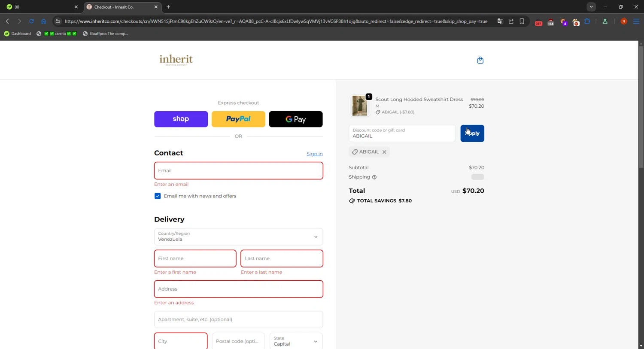The width and height of the screenshot is (644, 349).
Task: Open the extension showing 114 badge
Action: pos(551,22)
